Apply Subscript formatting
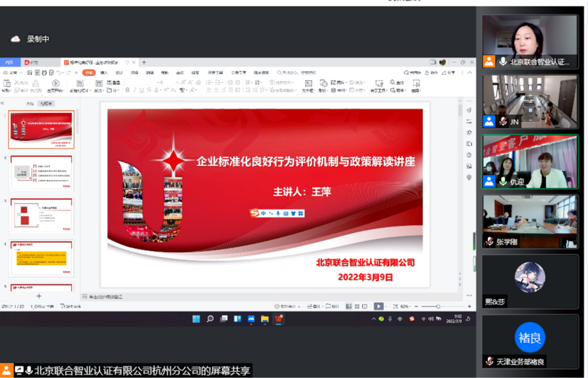This screenshot has width=588, height=378. tap(173, 90)
